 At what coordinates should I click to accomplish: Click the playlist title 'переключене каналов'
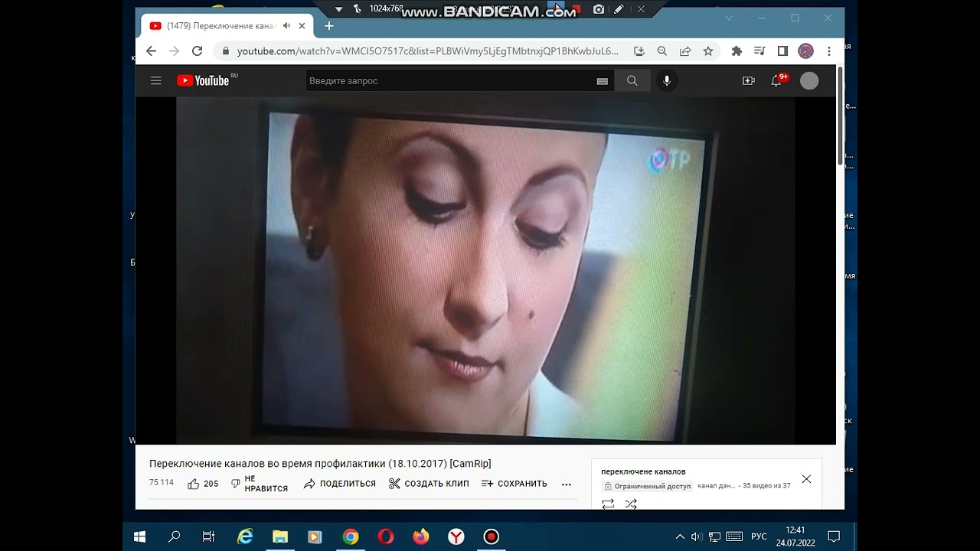point(643,471)
